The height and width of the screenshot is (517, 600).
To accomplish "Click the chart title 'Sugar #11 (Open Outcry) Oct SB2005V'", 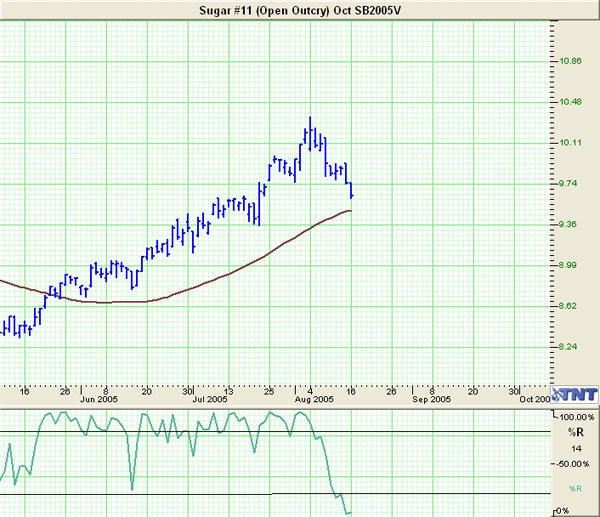I will [x=300, y=10].
